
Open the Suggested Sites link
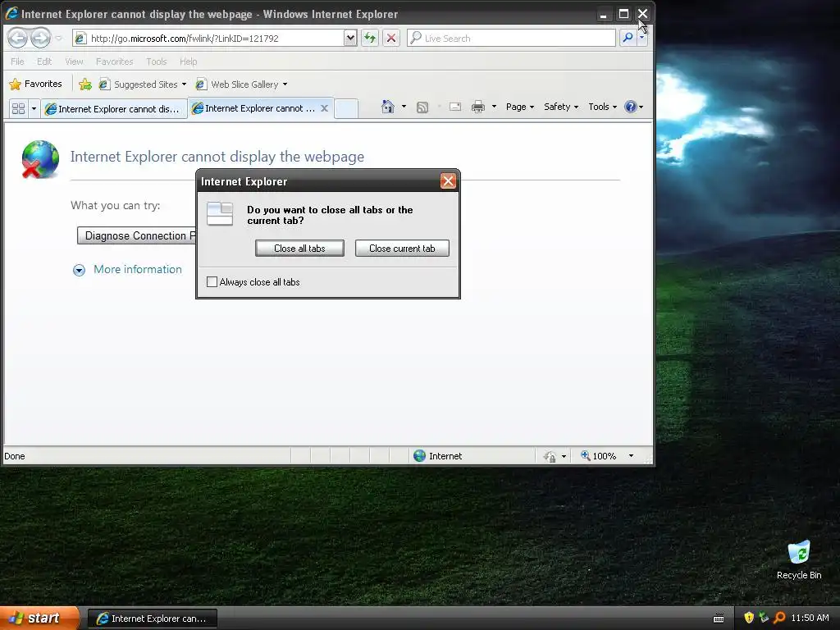(143, 84)
